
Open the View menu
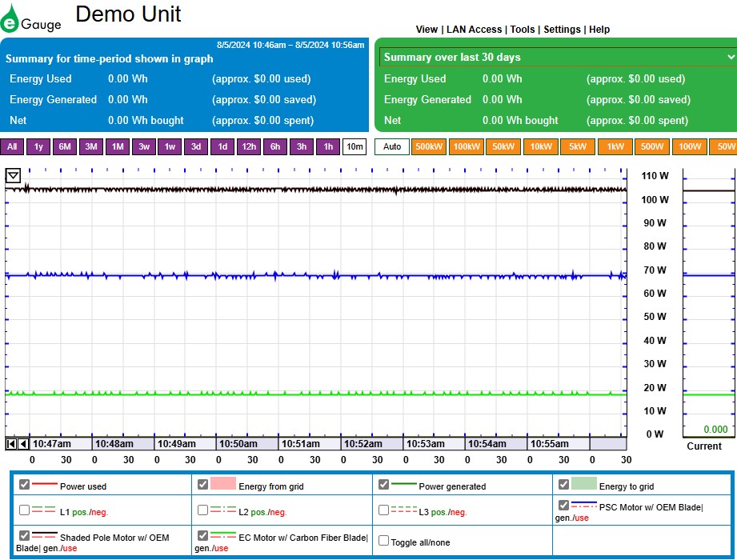(427, 30)
